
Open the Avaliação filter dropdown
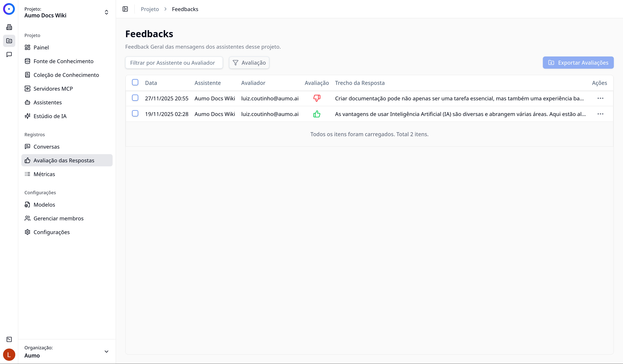pos(249,63)
